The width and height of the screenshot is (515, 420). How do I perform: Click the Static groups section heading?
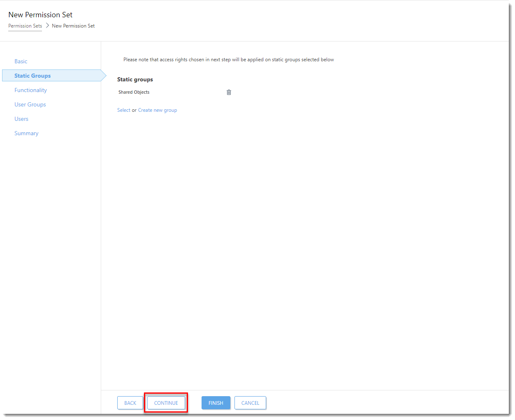pos(135,79)
